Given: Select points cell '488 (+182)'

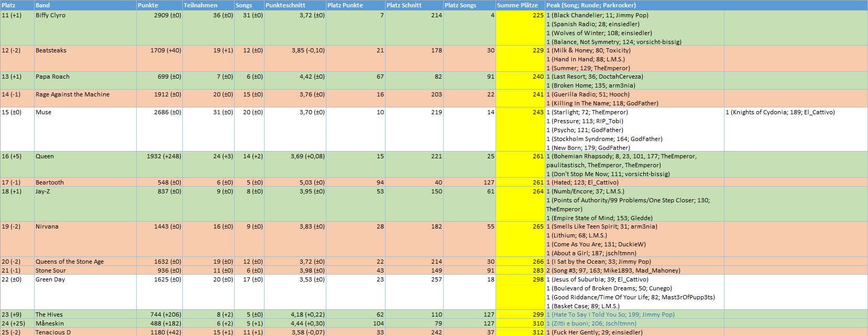Looking at the screenshot, I should (159, 323).
